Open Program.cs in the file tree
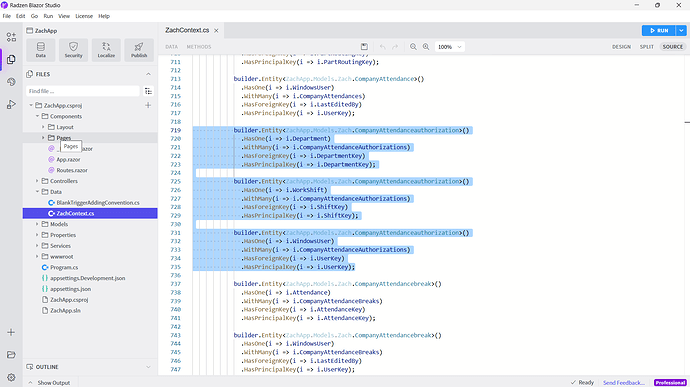690x387 pixels. point(64,267)
